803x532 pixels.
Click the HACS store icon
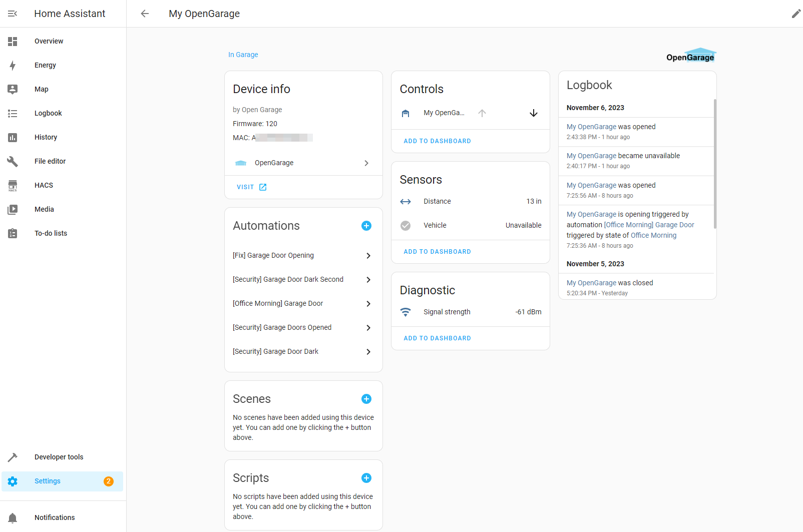(x=13, y=185)
